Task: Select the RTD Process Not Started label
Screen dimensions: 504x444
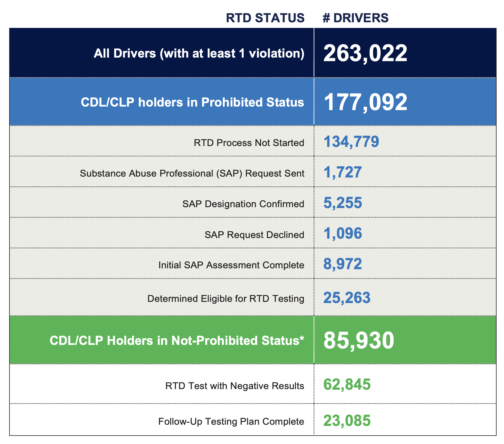Action: 249,143
